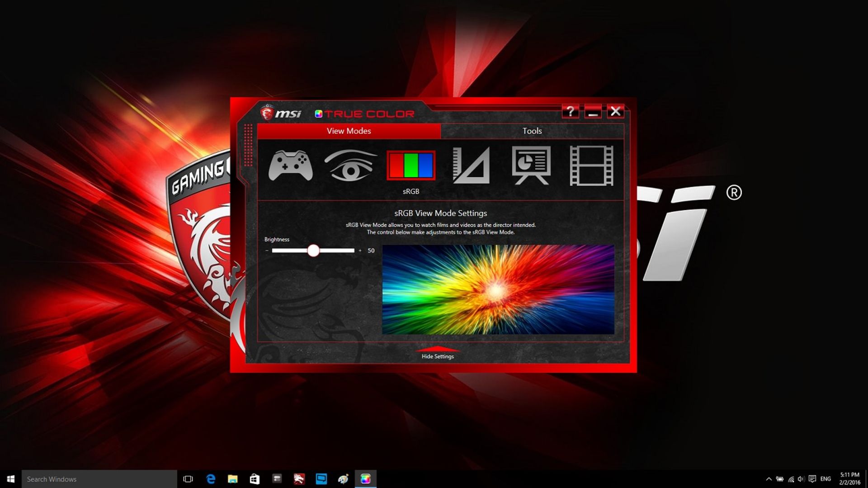The image size is (868, 488).
Task: Open the gray window app on taskbar
Action: (277, 479)
